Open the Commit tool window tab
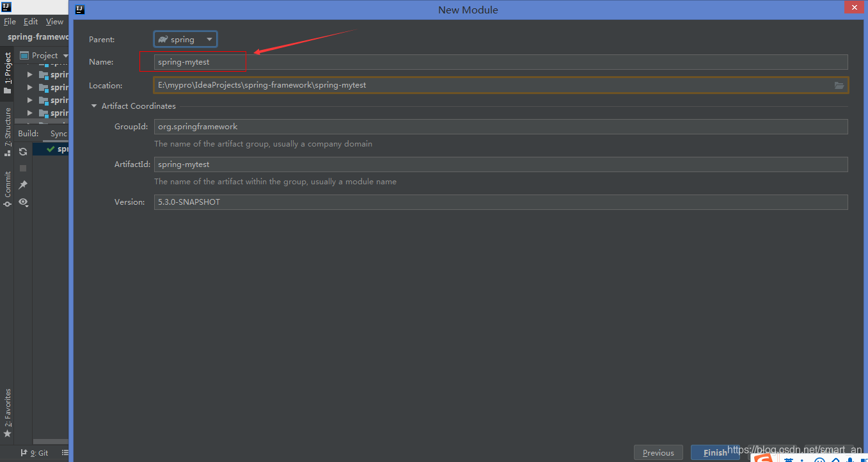 tap(8, 189)
